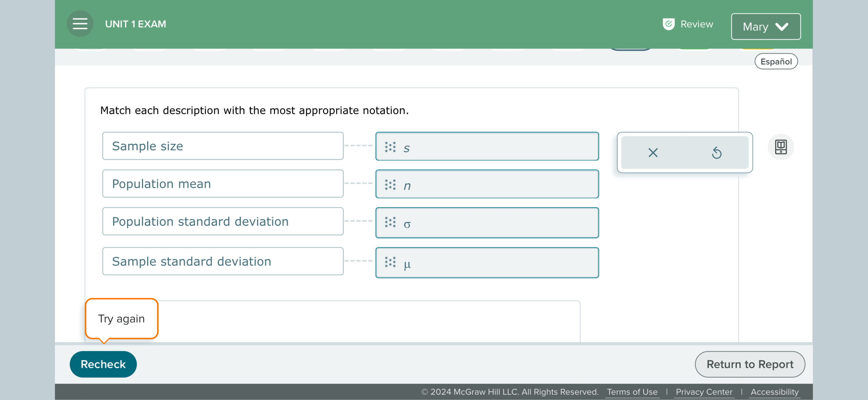Viewport: 868px width, 400px height.
Task: Open Terms of Use link
Action: [632, 392]
